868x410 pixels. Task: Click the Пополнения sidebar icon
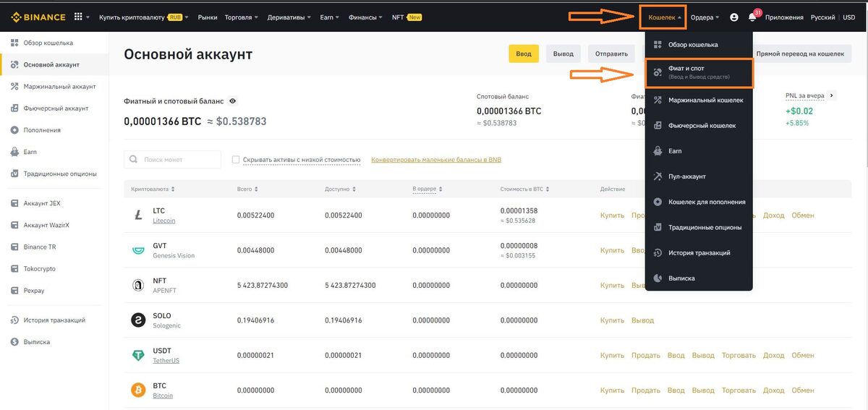(14, 130)
